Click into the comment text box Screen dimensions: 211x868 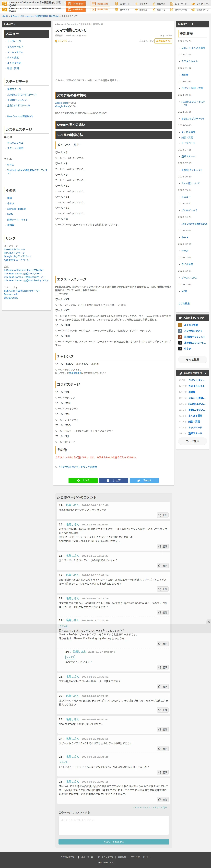(x=114, y=826)
